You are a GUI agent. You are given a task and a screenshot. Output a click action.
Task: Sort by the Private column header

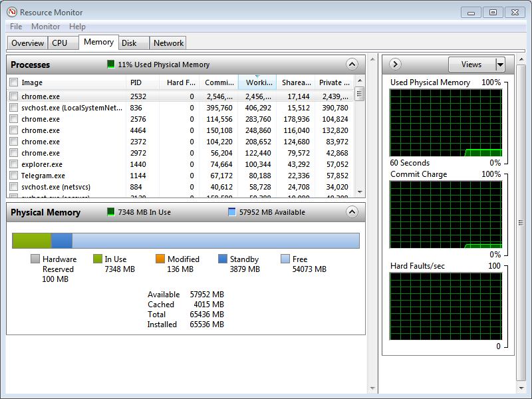[x=334, y=82]
